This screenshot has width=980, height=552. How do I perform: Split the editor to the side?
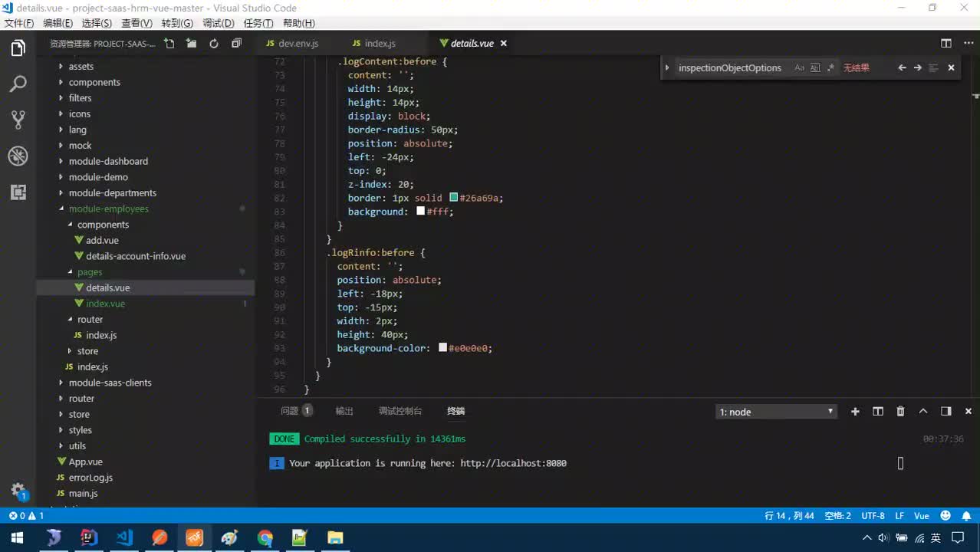(946, 44)
